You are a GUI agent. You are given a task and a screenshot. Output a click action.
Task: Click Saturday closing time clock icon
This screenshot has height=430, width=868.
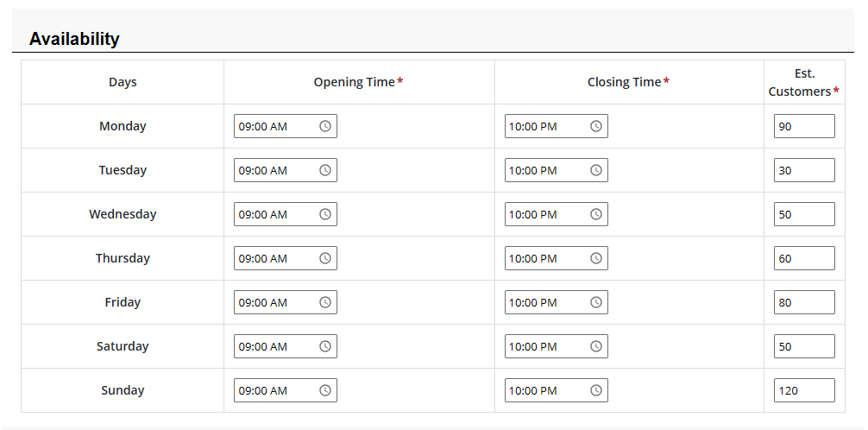click(596, 346)
